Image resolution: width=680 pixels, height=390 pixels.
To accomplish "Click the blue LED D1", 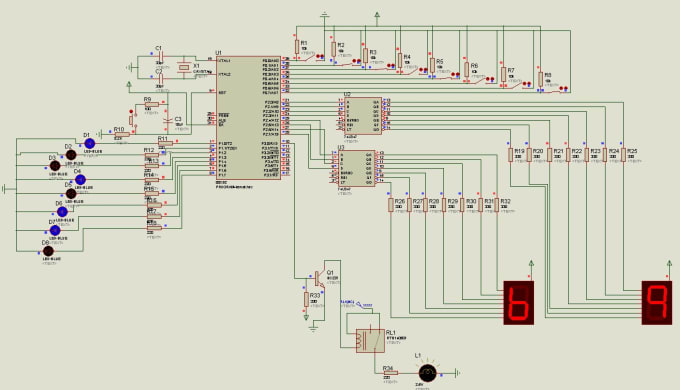I will (89, 144).
